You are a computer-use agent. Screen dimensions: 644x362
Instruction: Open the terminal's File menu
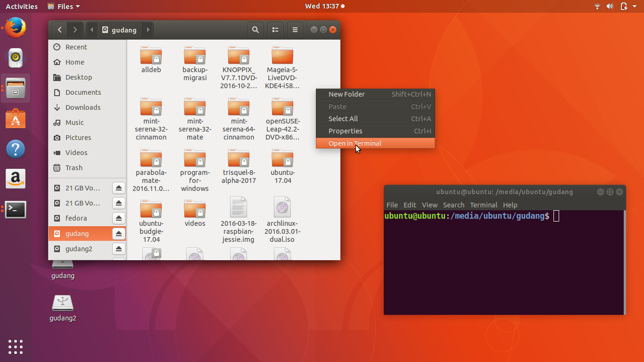click(392, 205)
